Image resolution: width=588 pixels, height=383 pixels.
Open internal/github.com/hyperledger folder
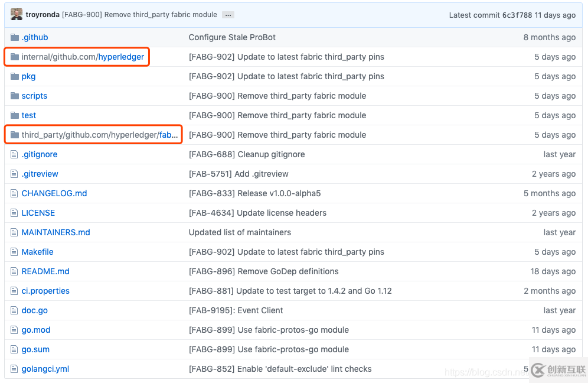(83, 57)
